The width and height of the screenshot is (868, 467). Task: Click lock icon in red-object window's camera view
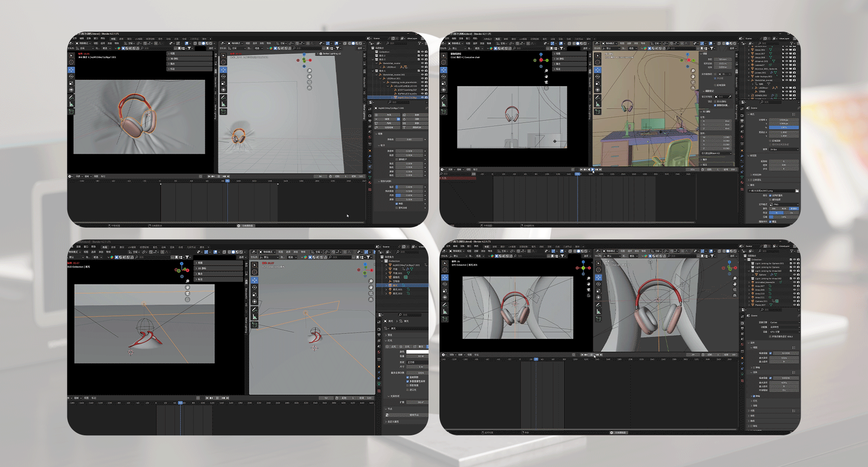pos(188,300)
